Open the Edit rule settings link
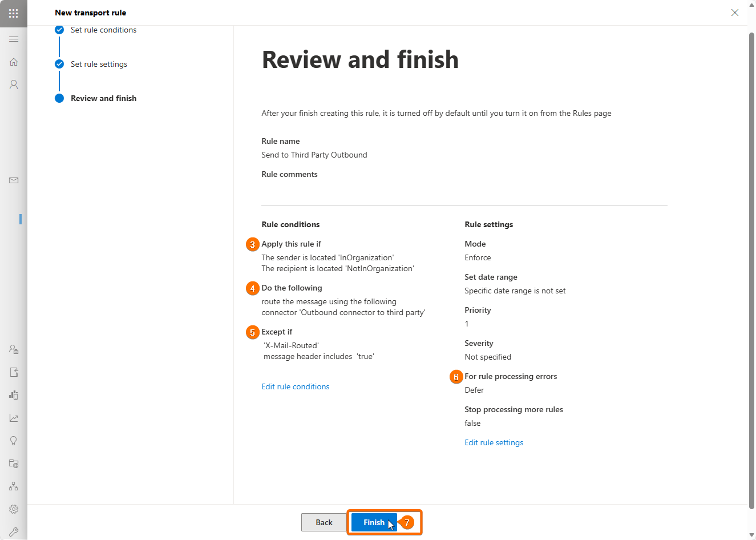 pyautogui.click(x=494, y=442)
